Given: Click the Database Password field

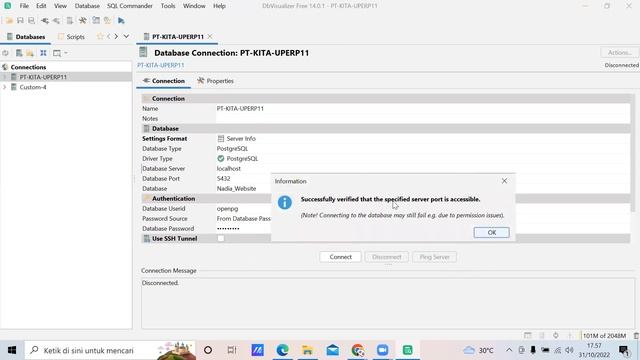Looking at the screenshot, I should [243, 229].
